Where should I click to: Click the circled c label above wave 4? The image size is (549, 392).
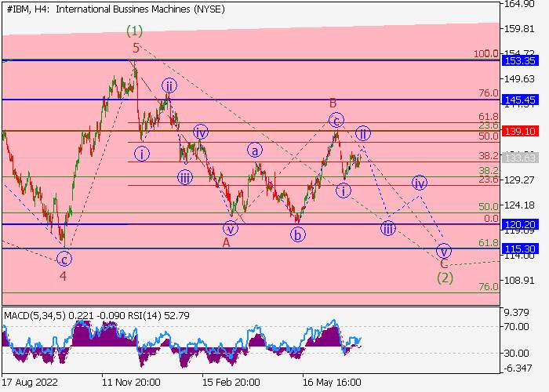pyautogui.click(x=64, y=260)
